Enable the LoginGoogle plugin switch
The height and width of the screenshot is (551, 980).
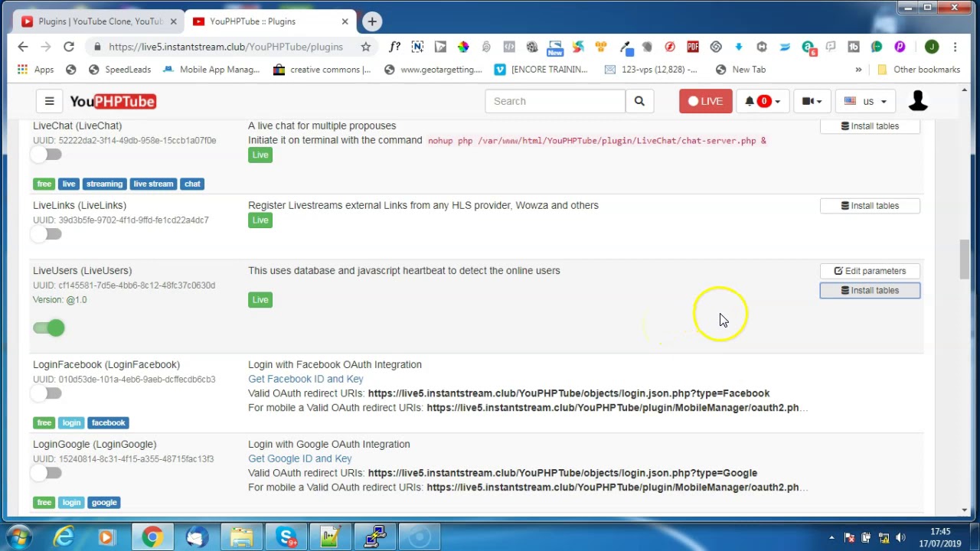tap(47, 473)
